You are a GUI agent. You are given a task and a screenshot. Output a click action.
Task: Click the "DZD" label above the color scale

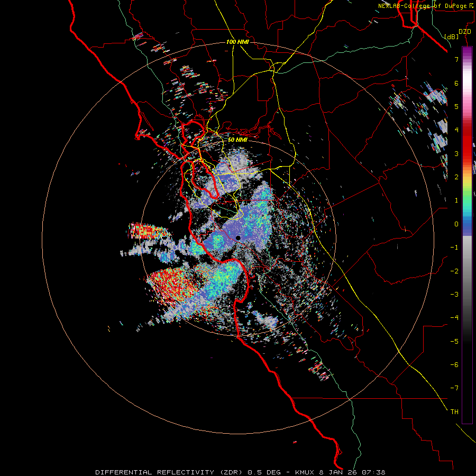(465, 32)
